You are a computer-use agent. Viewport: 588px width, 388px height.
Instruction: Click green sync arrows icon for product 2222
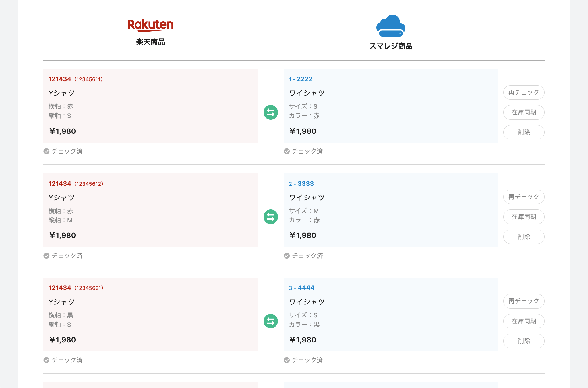270,112
